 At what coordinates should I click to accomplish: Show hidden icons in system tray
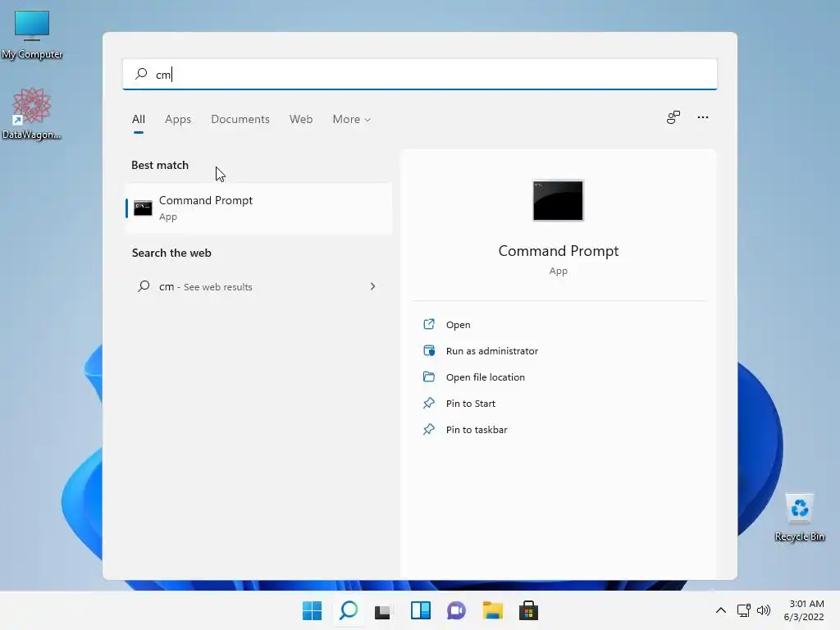(721, 610)
